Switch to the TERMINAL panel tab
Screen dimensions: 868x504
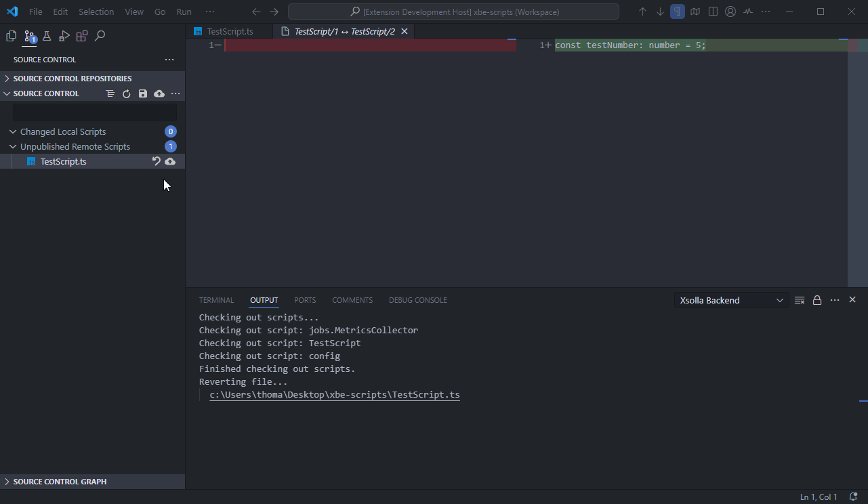pyautogui.click(x=216, y=300)
